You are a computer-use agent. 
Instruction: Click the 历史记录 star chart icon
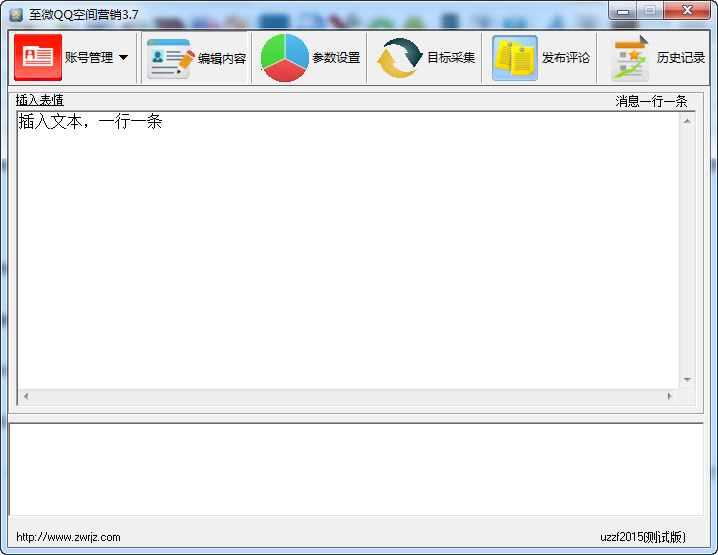(x=630, y=59)
